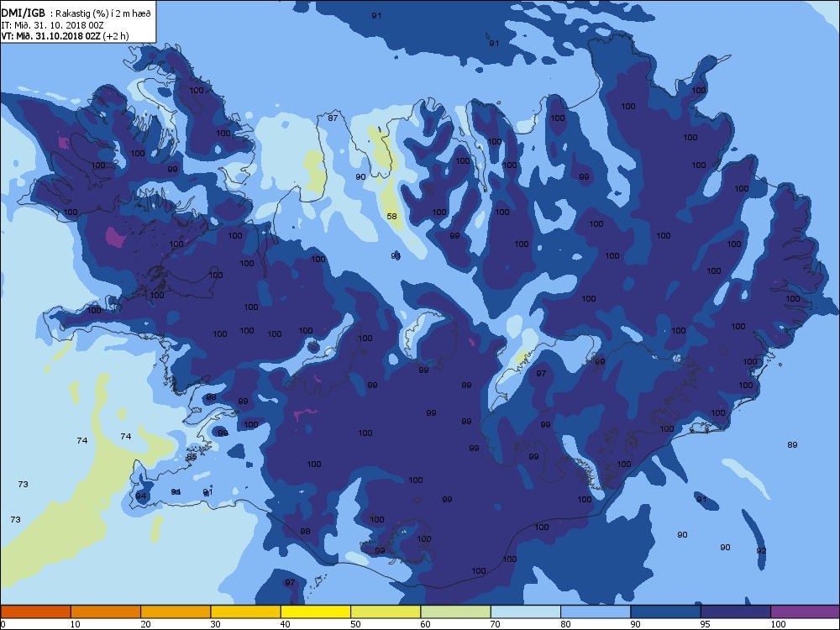The height and width of the screenshot is (630, 840).
Task: Click the 94 value on the southwest peninsula
Action: (141, 496)
